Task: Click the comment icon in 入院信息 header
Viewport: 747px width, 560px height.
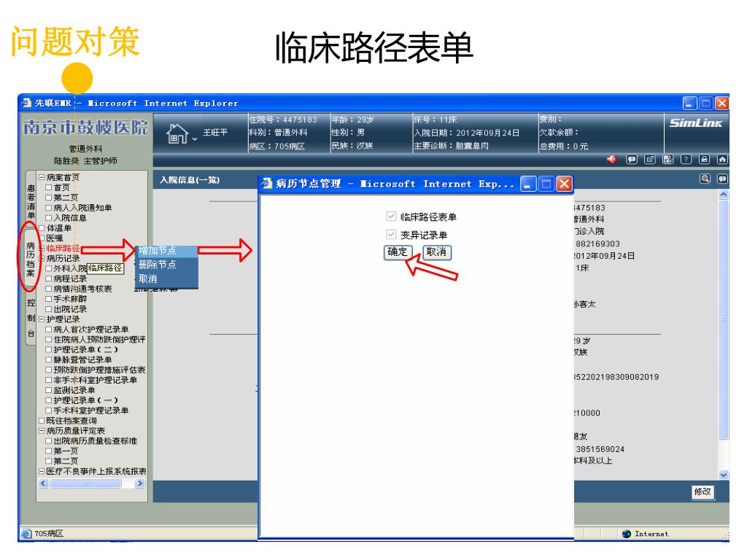Action: click(x=722, y=179)
